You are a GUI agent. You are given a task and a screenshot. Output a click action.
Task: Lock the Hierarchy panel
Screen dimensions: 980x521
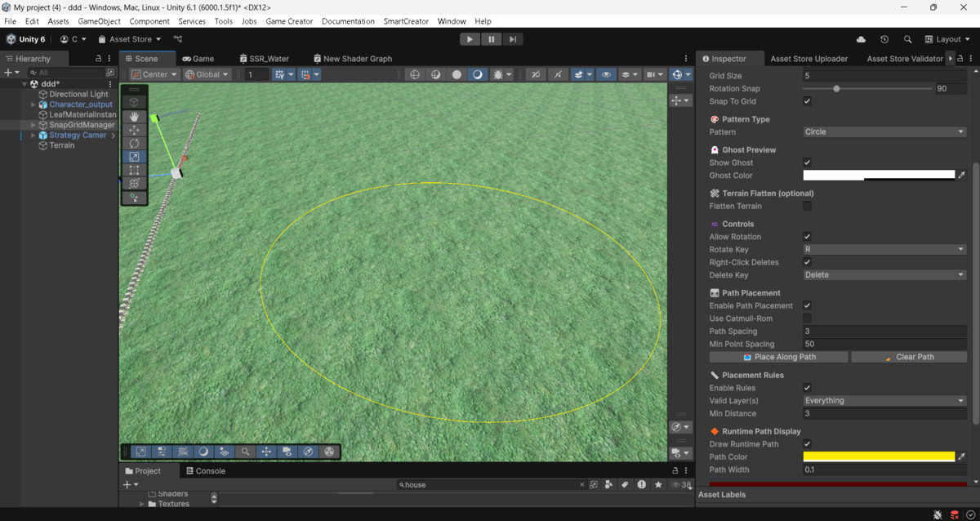click(98, 59)
